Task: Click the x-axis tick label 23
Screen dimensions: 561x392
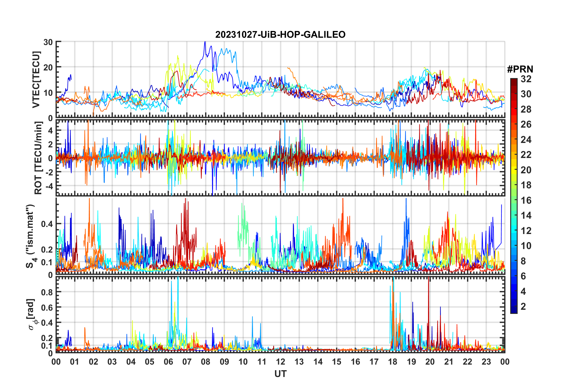Action: click(x=486, y=362)
